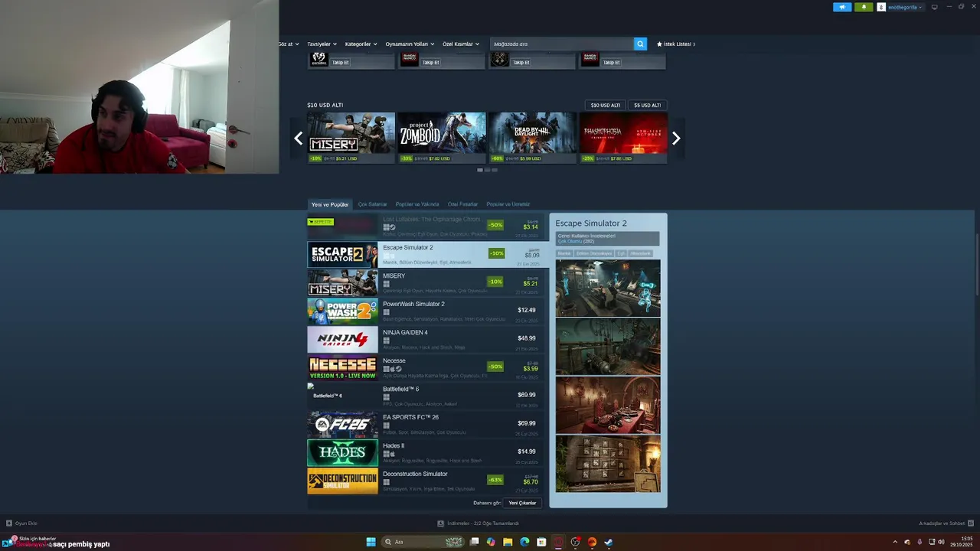Select the NINJA GAIDEN 4 list row
The image size is (980, 551).
click(427, 340)
